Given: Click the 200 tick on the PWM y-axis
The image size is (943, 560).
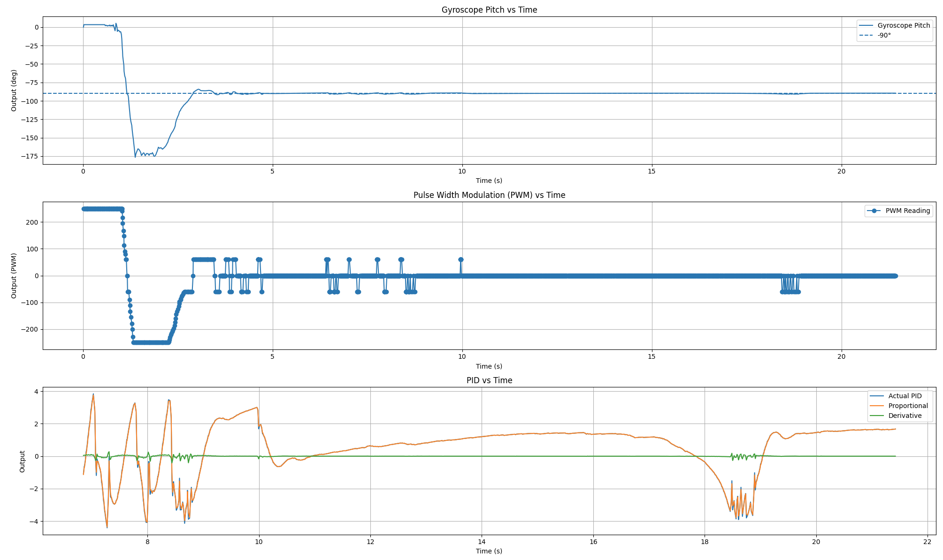Looking at the screenshot, I should (x=33, y=222).
